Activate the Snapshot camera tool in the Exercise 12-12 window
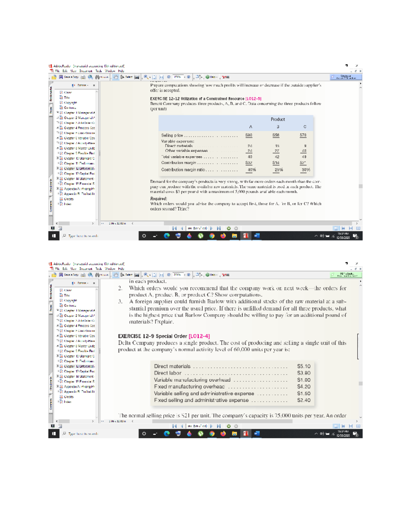Viewport: 411px width, 532px height. point(137,77)
